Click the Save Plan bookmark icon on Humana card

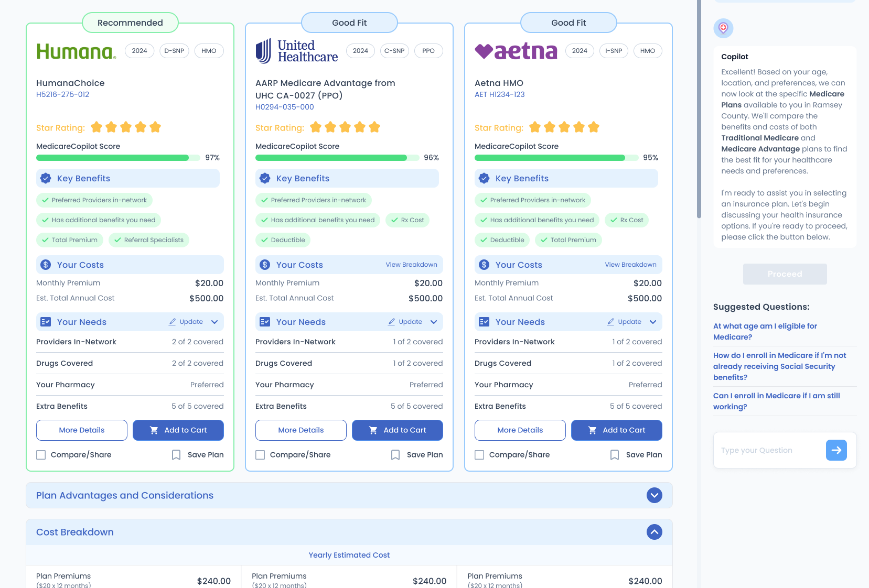coord(176,454)
